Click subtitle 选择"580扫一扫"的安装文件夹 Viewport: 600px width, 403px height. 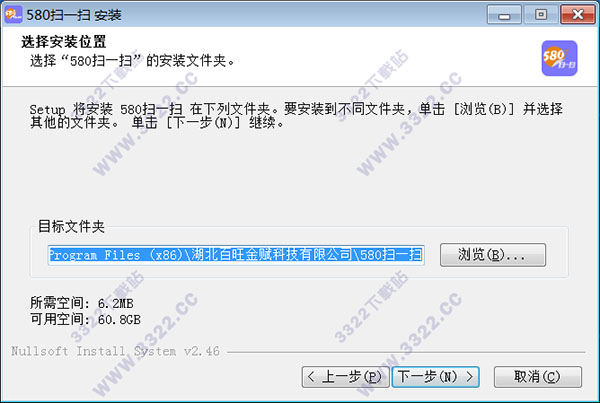(x=132, y=60)
